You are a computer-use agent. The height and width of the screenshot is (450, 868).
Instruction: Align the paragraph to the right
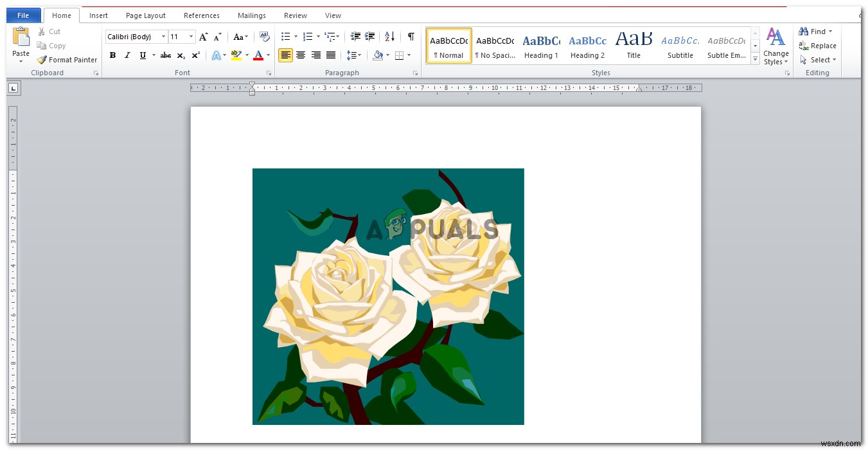315,55
